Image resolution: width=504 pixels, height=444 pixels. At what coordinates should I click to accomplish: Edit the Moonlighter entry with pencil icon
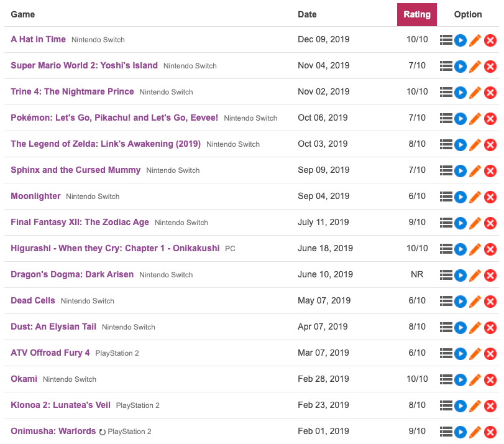(x=475, y=197)
